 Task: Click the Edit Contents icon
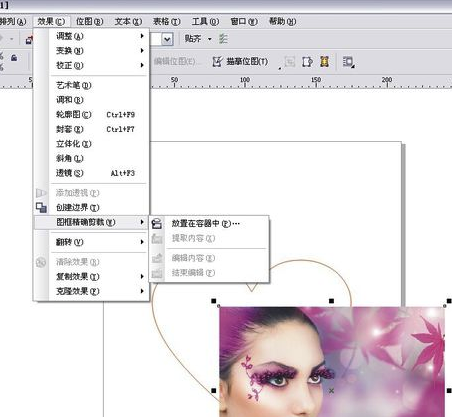pos(157,258)
